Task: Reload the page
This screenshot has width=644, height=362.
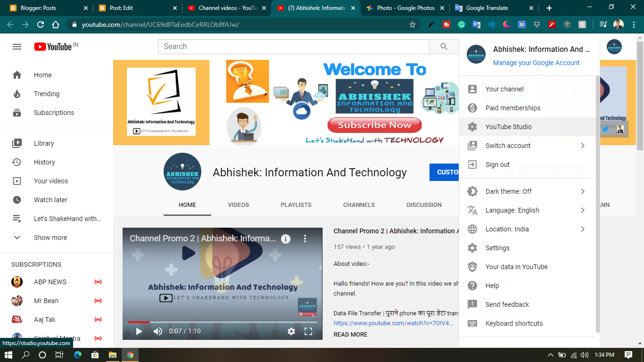Action: point(41,25)
